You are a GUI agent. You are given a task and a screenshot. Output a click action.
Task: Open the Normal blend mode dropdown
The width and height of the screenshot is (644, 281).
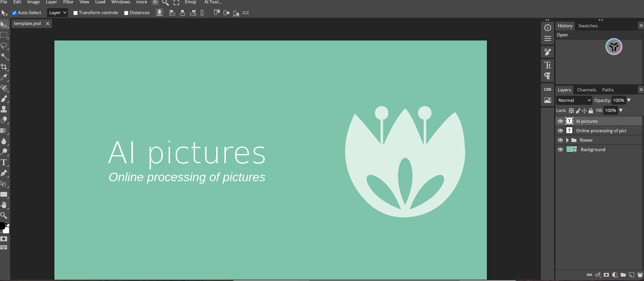[x=574, y=100]
